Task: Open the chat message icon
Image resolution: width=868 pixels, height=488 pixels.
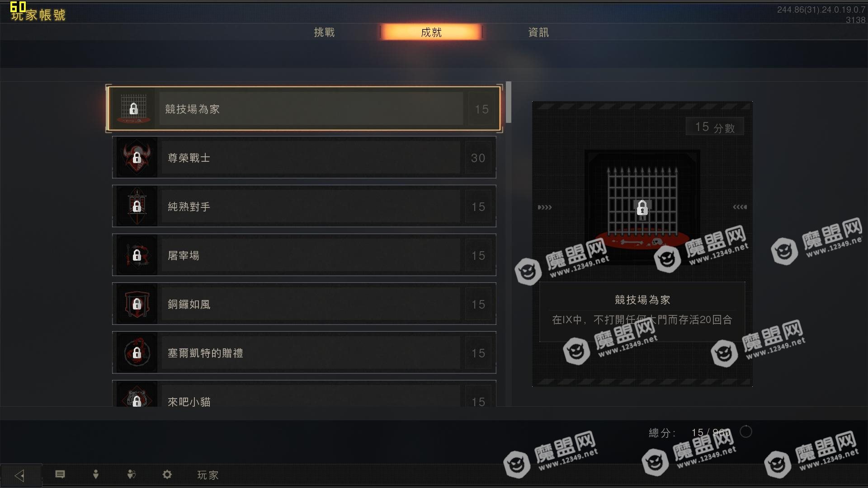Action: [x=60, y=474]
